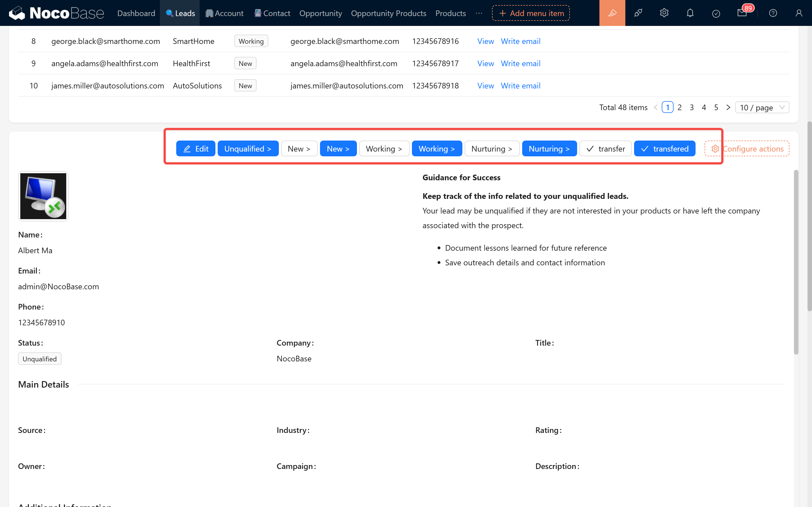Viewport: 812px width, 507px height.
Task: Click the white transfer check button
Action: tap(605, 148)
